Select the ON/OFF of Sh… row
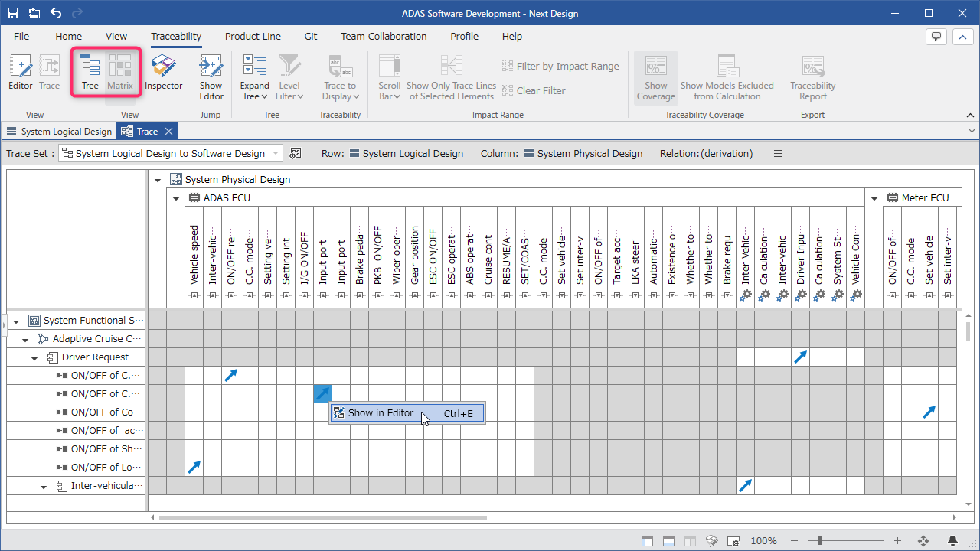This screenshot has height=551, width=980. click(77, 449)
